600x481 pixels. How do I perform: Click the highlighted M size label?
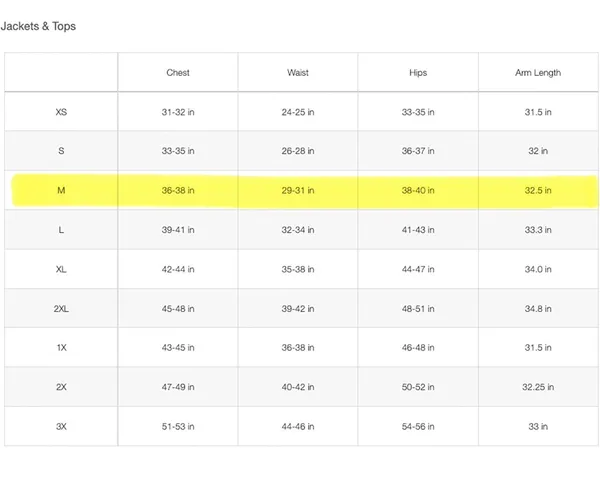click(x=61, y=191)
